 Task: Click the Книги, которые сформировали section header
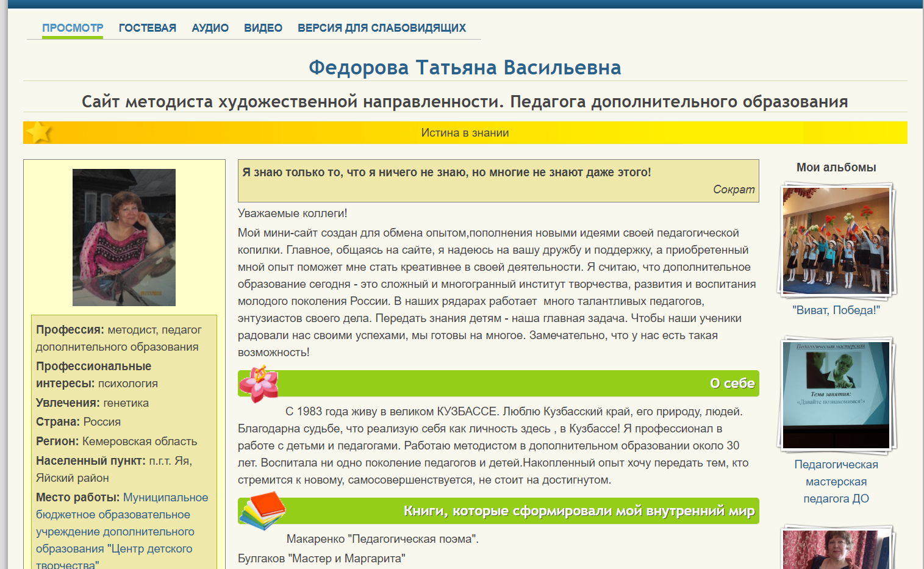point(498,511)
